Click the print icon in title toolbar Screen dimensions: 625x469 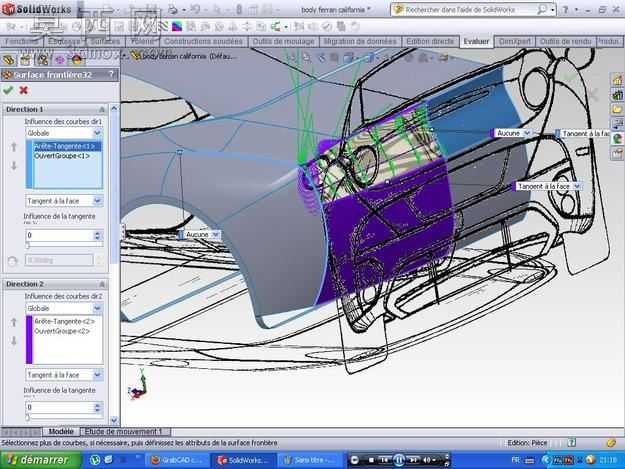(173, 9)
